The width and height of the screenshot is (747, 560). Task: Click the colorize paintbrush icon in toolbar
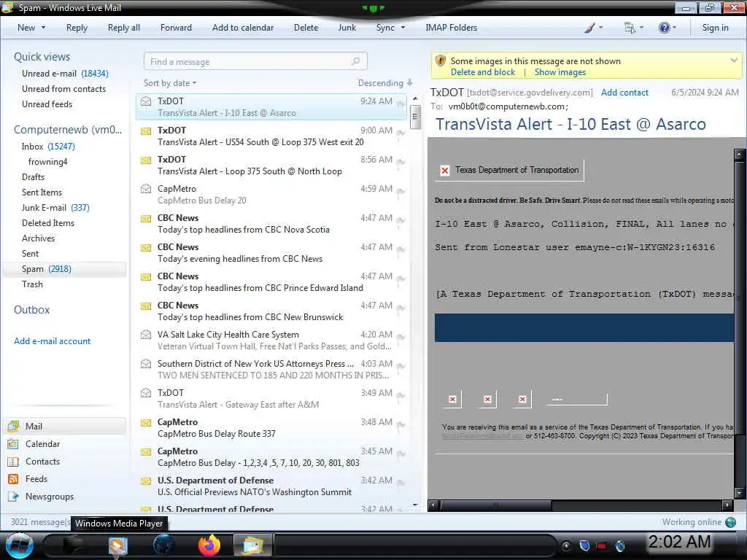589,28
